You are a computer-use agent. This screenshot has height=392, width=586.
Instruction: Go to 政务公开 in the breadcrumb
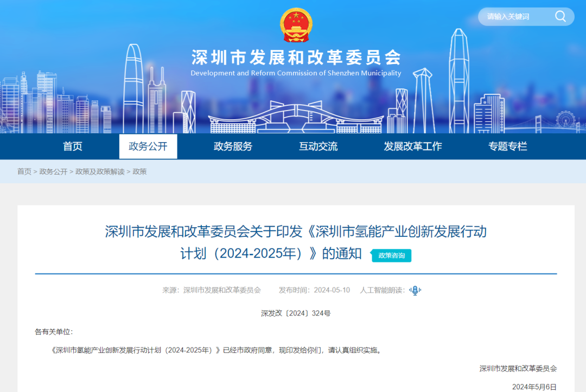(x=53, y=172)
